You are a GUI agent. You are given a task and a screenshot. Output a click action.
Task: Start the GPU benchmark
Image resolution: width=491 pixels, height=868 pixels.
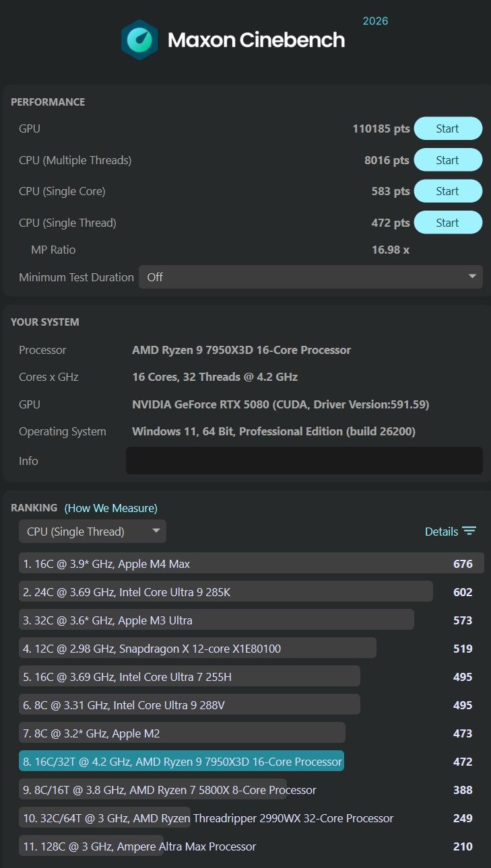[448, 128]
